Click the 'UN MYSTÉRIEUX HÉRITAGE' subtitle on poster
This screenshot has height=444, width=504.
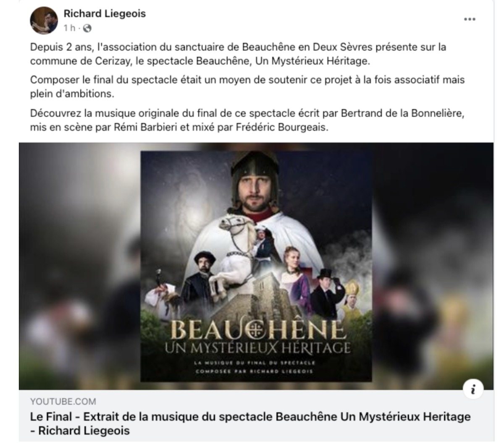click(257, 348)
